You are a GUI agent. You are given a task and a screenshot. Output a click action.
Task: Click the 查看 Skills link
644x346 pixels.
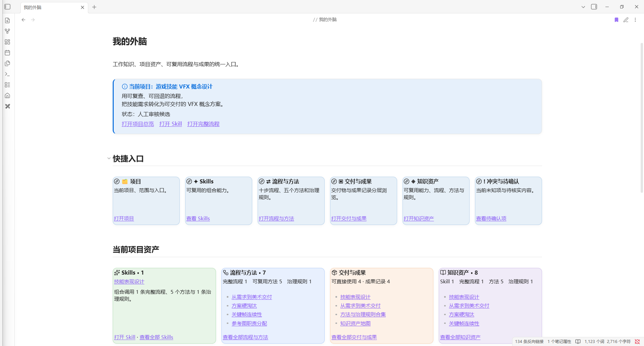(x=198, y=219)
